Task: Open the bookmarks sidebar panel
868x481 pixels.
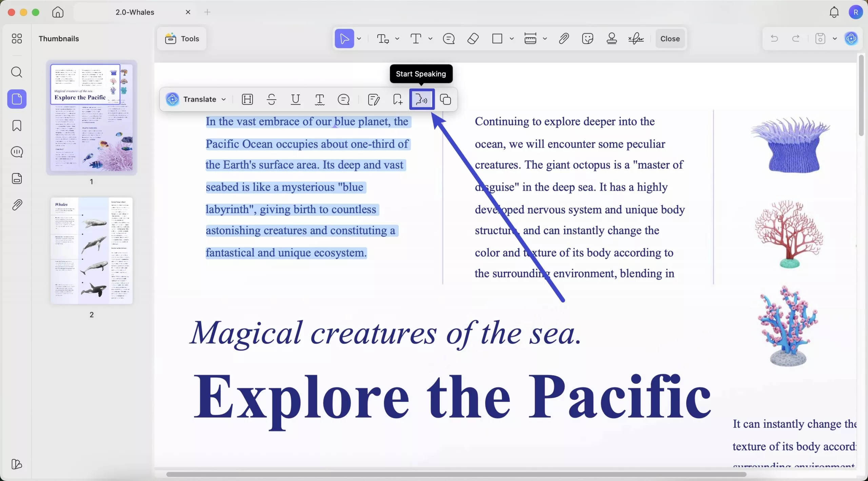Action: click(x=17, y=126)
